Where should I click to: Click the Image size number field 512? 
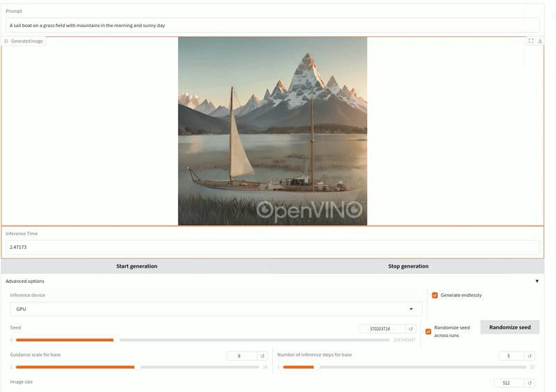(x=509, y=383)
